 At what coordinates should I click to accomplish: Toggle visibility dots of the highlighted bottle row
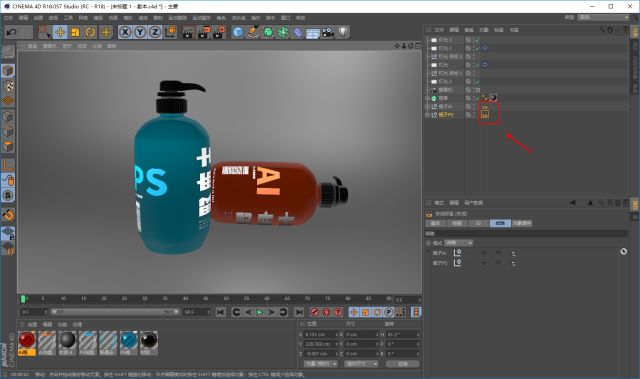[x=473, y=115]
